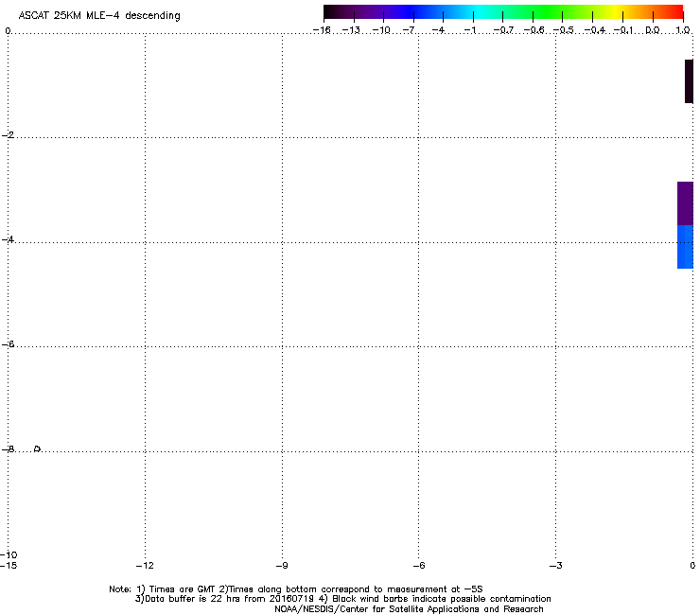
Task: Click the -1 label on the color scale
Action: [469, 30]
